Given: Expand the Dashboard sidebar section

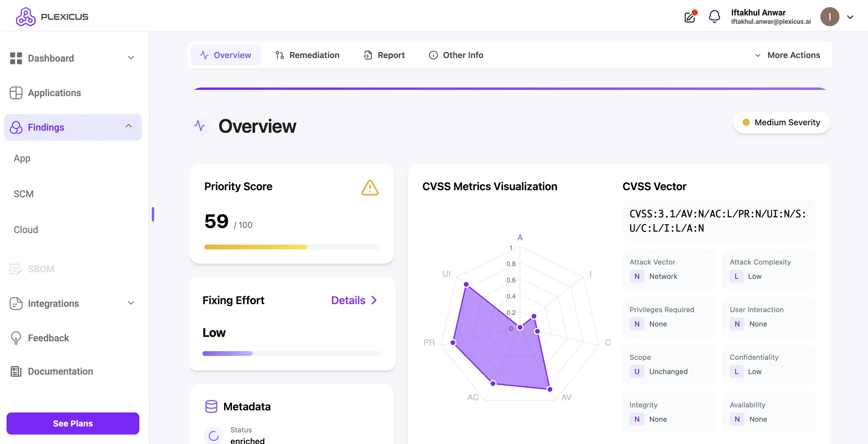Looking at the screenshot, I should coord(131,58).
